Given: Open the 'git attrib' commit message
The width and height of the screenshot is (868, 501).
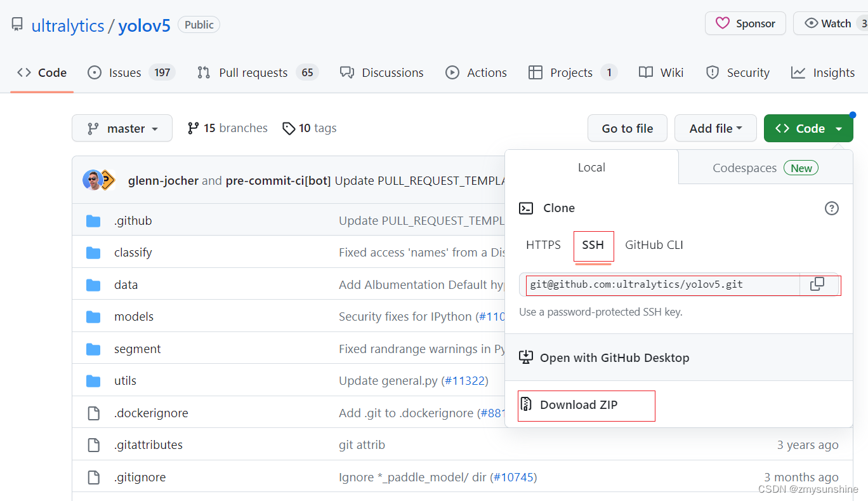Looking at the screenshot, I should [362, 445].
